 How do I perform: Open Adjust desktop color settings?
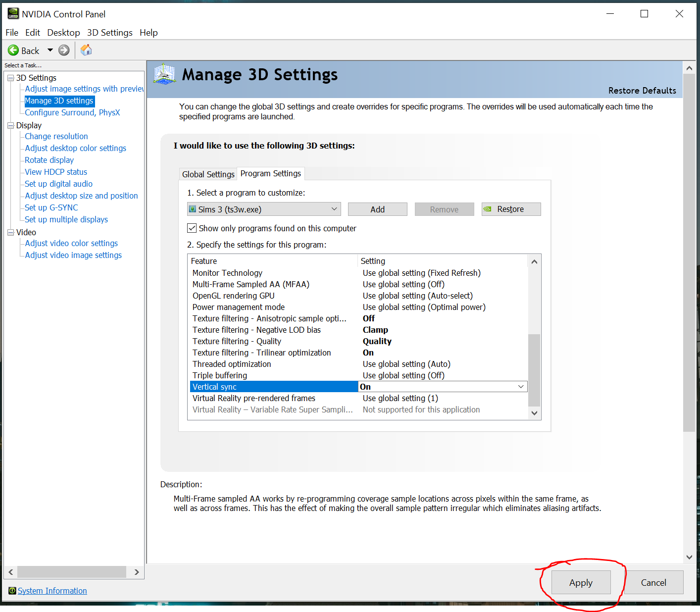[x=76, y=148]
